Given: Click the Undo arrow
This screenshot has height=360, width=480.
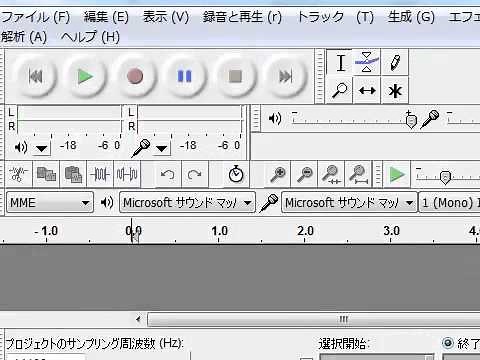Looking at the screenshot, I should pyautogui.click(x=167, y=174).
